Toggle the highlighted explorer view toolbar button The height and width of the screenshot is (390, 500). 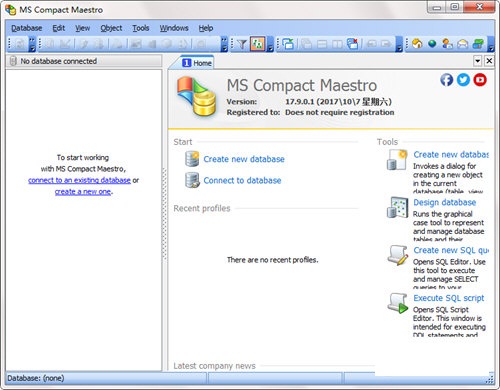[x=258, y=44]
